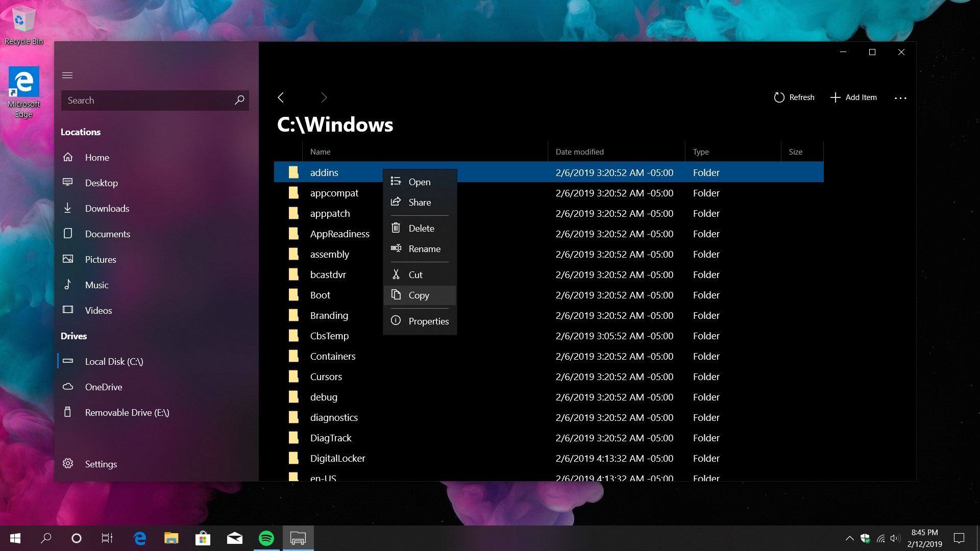Viewport: 980px width, 551px height.
Task: Select Rename in the context menu
Action: pos(424,249)
